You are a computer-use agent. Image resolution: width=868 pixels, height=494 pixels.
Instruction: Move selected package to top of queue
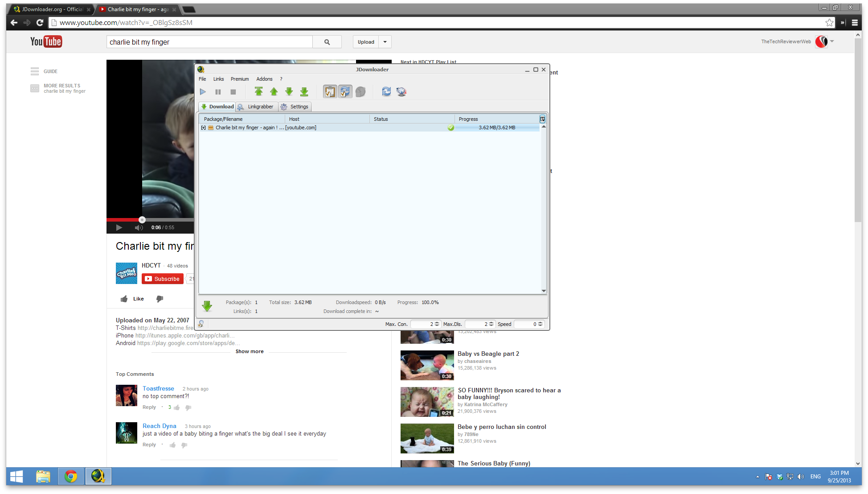(x=259, y=91)
